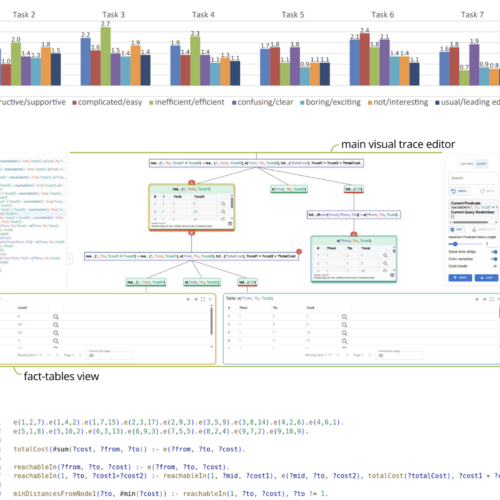Image resolution: width=500 pixels, height=500 pixels.
Task: Click 'confusing/clear' legend entry
Action: tap(263, 102)
